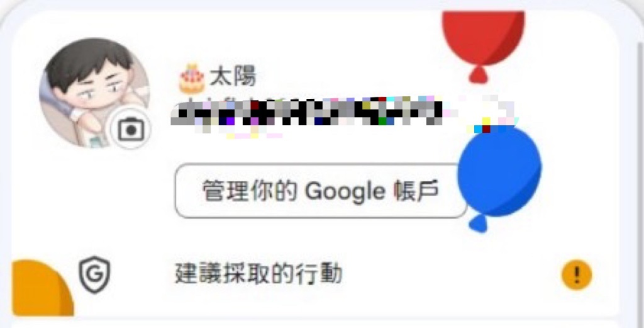Click the birthday cake emoji beside 太陽

(x=192, y=78)
